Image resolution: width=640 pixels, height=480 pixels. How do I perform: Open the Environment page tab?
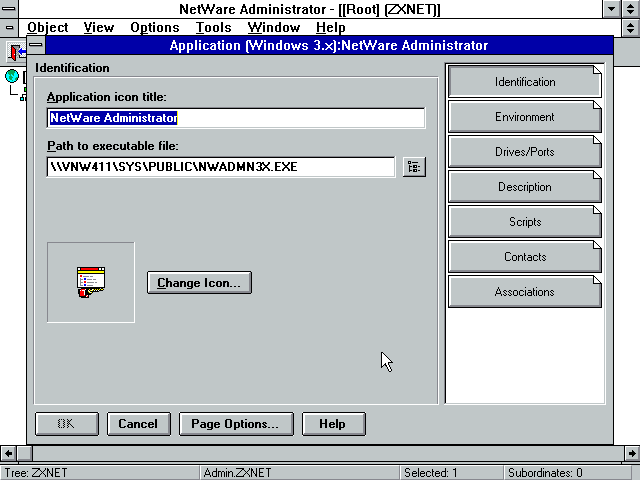[x=524, y=117]
